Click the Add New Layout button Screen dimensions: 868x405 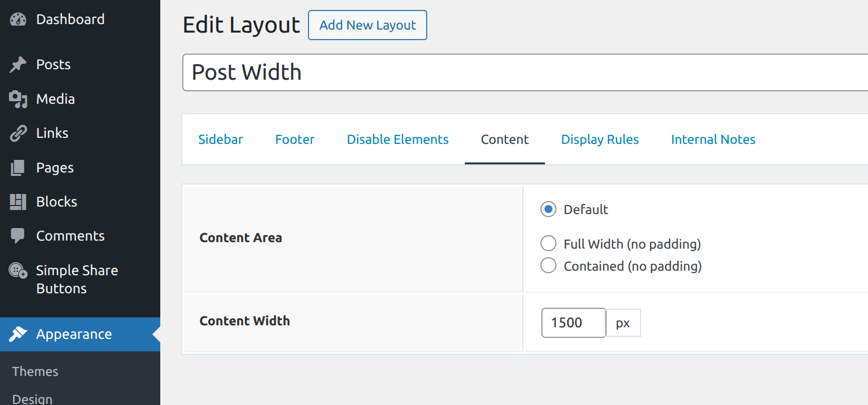pyautogui.click(x=368, y=25)
